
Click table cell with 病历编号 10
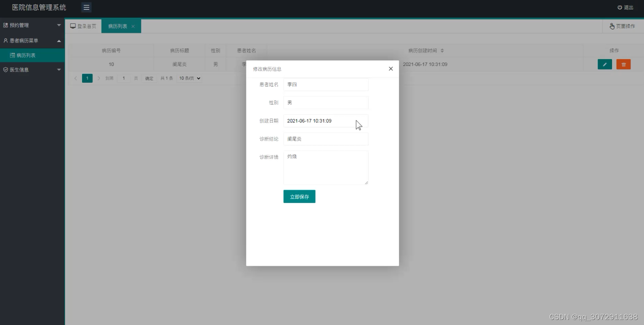pyautogui.click(x=111, y=64)
